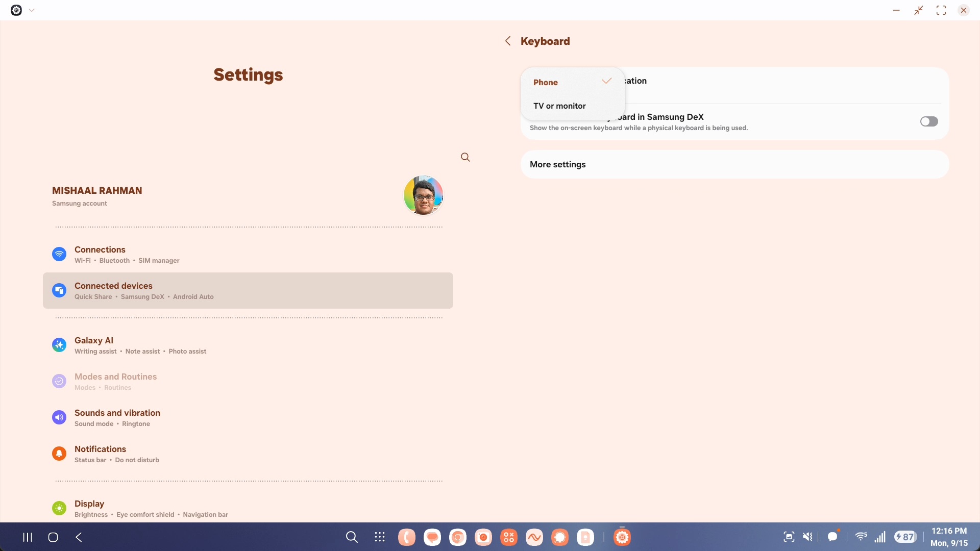This screenshot has width=980, height=551.
Task: Click the Settings search magnifier icon
Action: point(465,157)
